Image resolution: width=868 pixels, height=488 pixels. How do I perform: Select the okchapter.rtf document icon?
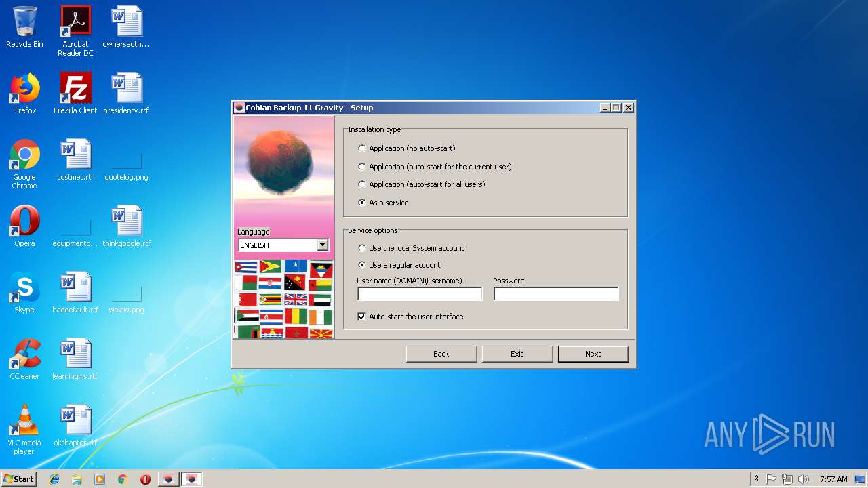(x=75, y=426)
